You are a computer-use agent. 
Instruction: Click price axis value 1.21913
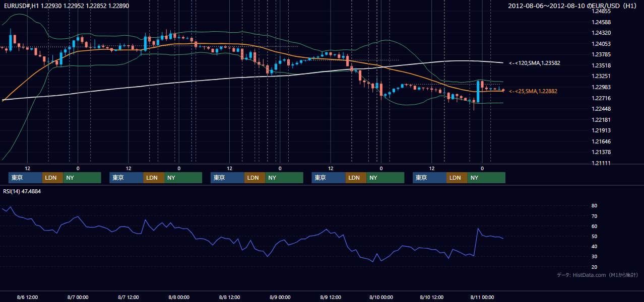click(601, 130)
